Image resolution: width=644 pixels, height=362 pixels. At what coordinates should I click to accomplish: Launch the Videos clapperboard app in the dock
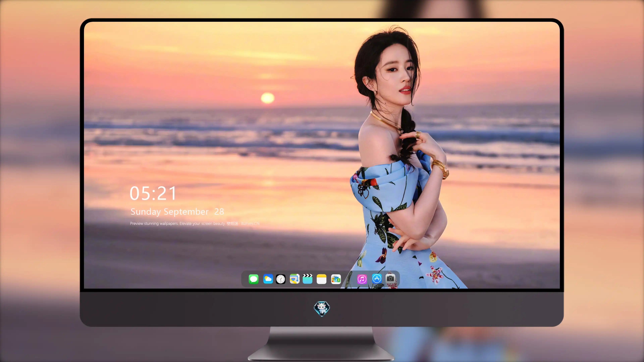[308, 279]
